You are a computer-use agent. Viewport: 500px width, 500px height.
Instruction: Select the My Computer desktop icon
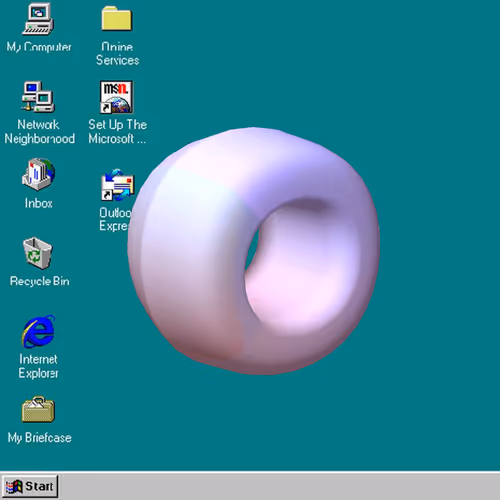[x=38, y=19]
